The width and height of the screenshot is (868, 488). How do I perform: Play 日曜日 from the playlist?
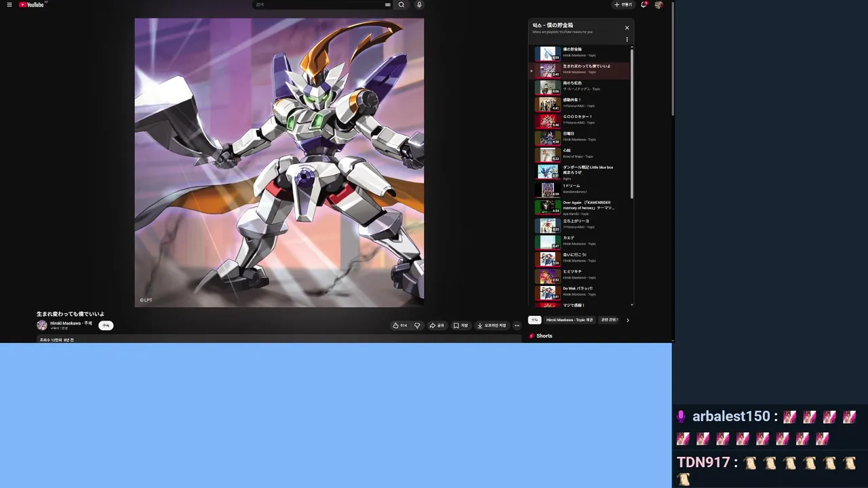click(x=580, y=137)
